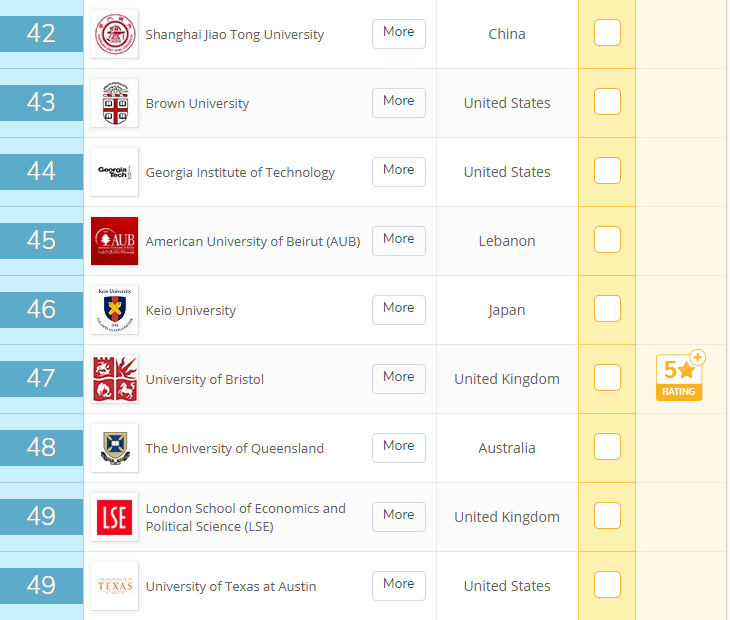Click the Keio University logo
730x620 pixels.
click(x=114, y=310)
